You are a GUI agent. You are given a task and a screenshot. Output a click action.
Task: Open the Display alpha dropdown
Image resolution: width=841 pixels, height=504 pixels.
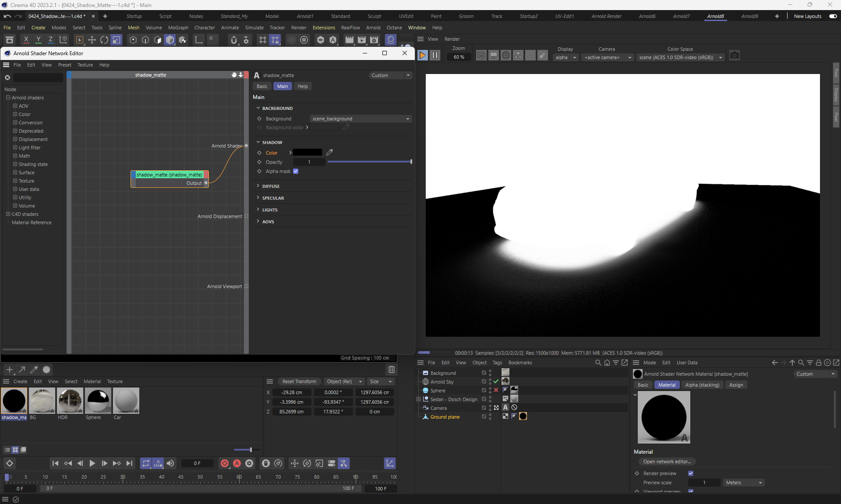pos(565,57)
